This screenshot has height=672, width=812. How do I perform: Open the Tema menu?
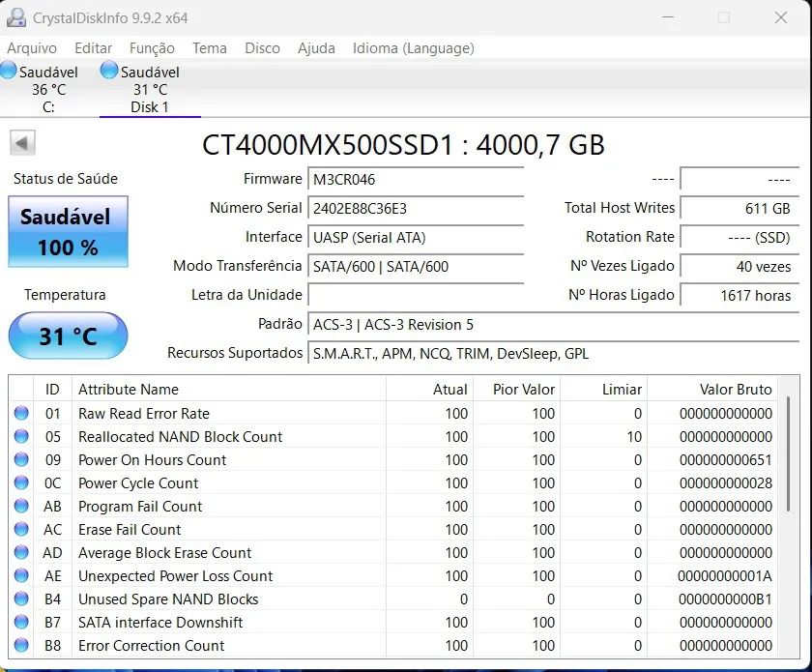[210, 48]
